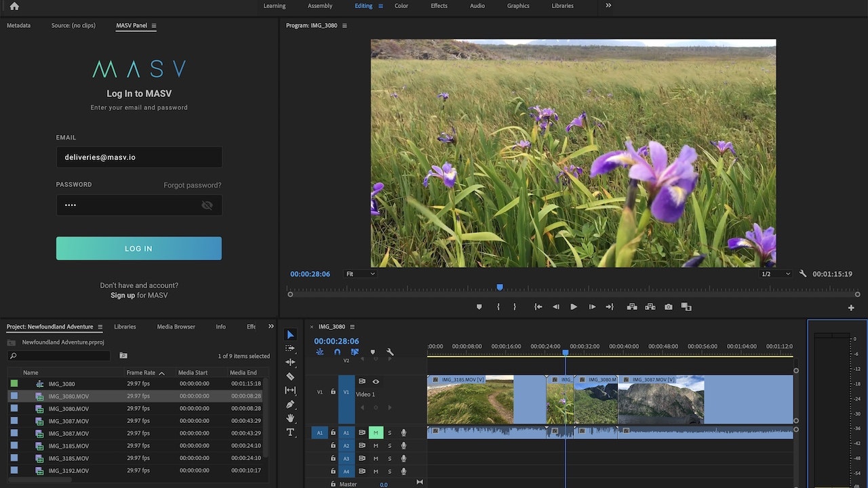Click the Home icon
This screenshot has height=488, width=868.
coord(14,6)
